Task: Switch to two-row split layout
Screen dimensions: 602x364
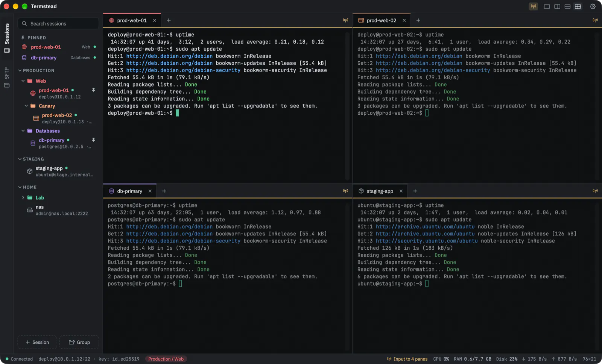Action: (x=567, y=6)
